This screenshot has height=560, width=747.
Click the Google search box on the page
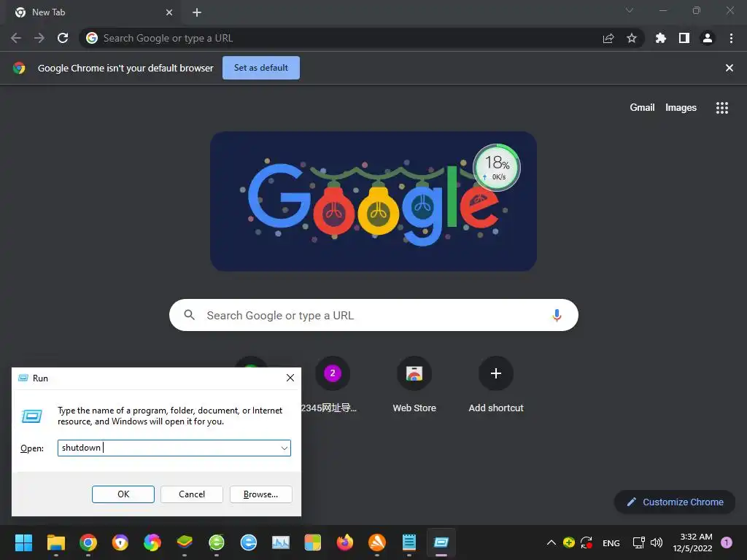(373, 315)
